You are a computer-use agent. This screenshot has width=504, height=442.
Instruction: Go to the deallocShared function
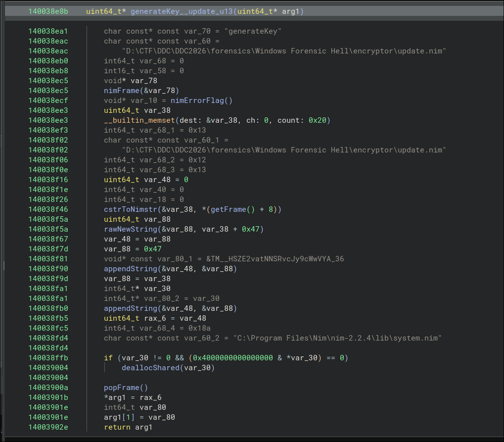[x=150, y=368]
